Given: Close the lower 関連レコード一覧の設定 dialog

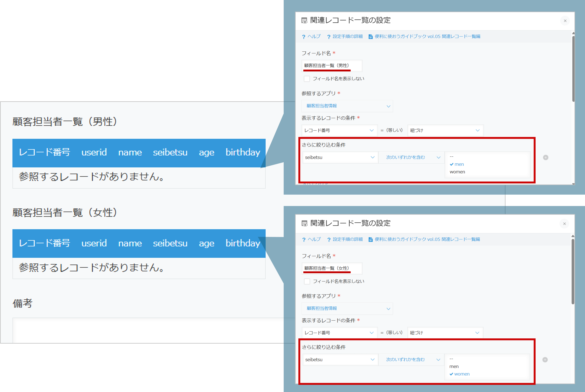Looking at the screenshot, I should click(x=564, y=224).
